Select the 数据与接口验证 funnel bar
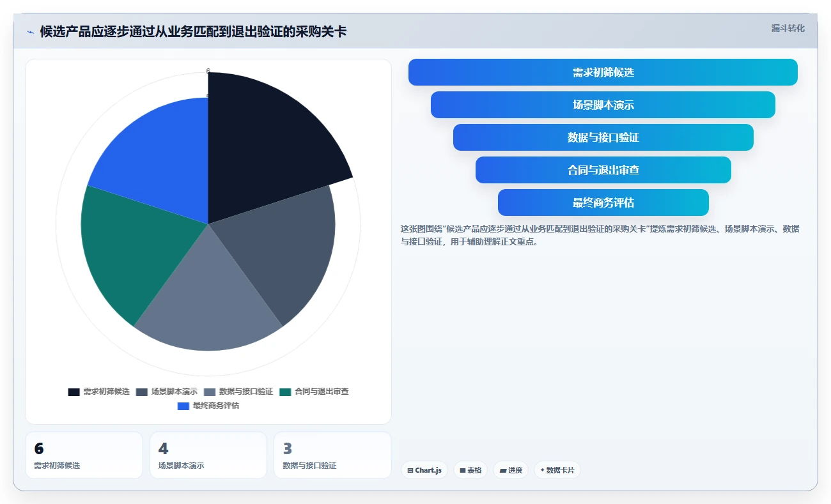 [603, 137]
